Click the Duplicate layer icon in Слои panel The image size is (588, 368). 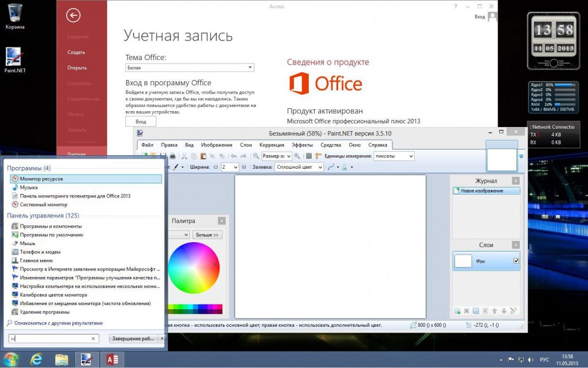476,310
